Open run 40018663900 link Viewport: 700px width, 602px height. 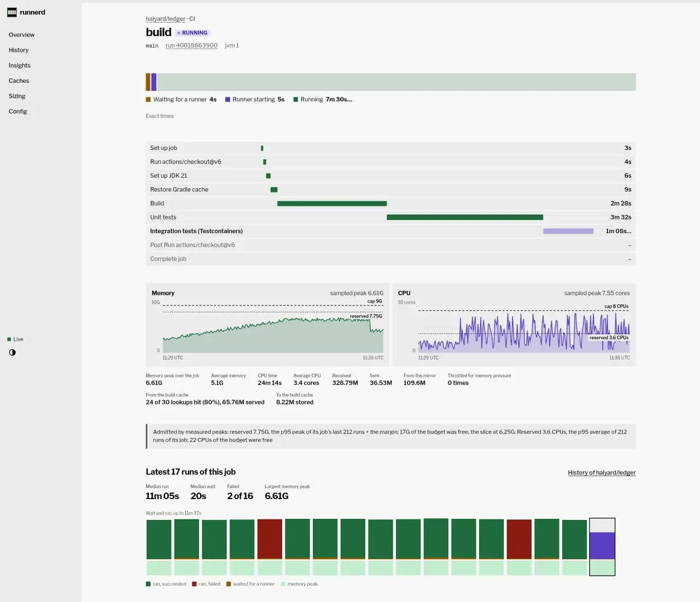[x=191, y=45]
